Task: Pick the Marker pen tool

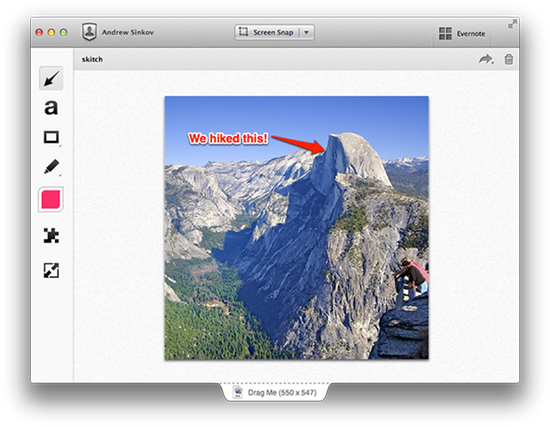Action: (x=52, y=167)
